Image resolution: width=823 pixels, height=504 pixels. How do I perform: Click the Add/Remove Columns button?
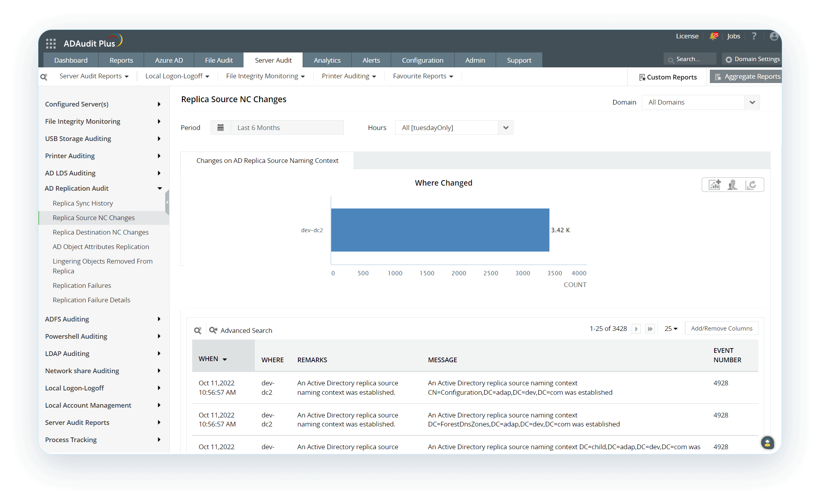click(x=721, y=329)
